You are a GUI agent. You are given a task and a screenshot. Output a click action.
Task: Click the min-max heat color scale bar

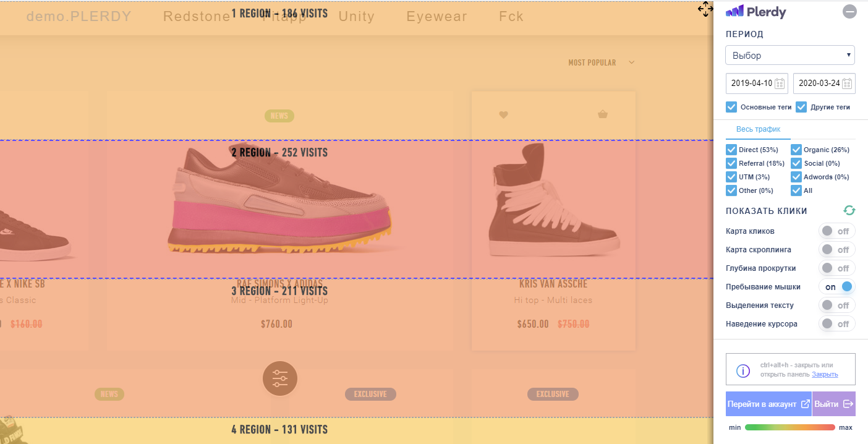[790, 427]
